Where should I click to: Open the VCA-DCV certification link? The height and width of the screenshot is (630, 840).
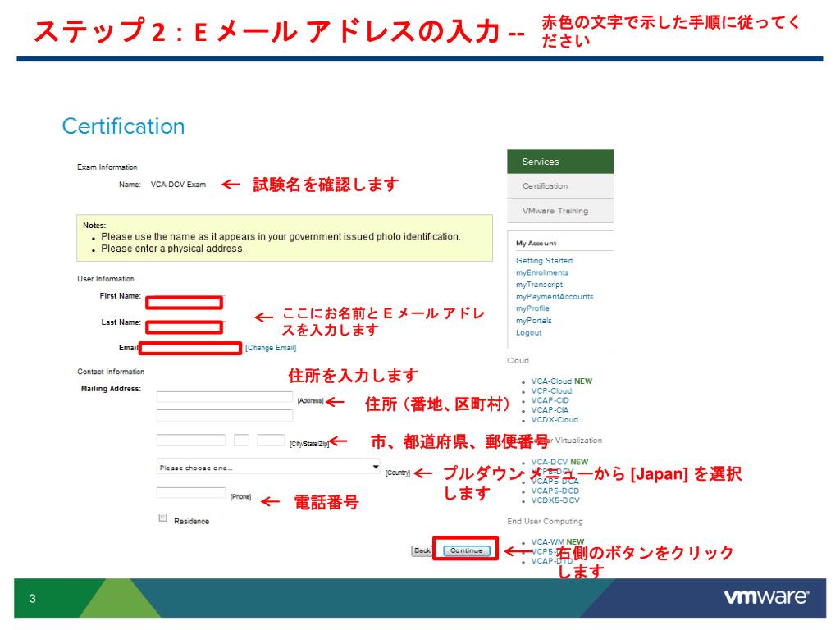click(549, 462)
